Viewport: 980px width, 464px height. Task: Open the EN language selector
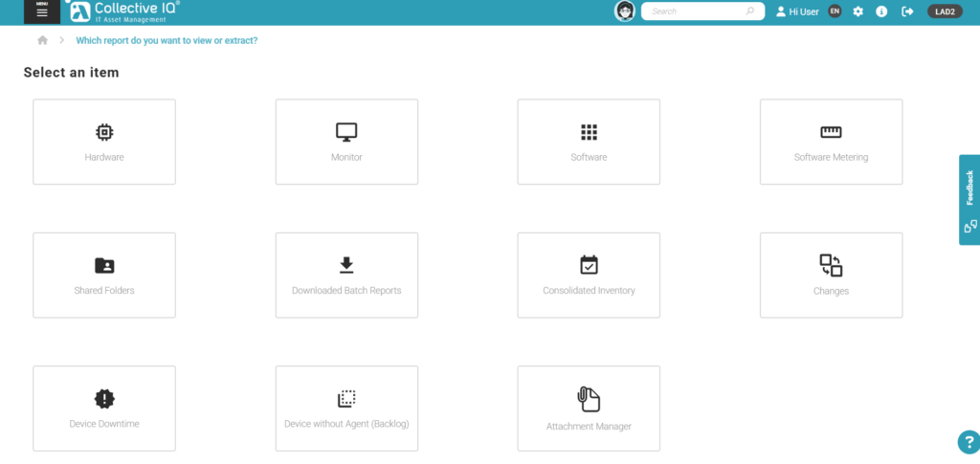click(x=835, y=11)
